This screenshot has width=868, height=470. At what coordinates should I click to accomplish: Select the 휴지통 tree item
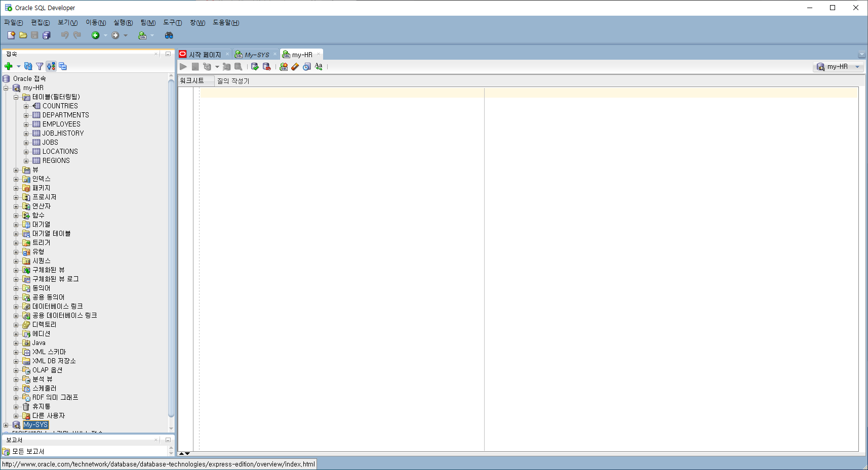click(42, 407)
